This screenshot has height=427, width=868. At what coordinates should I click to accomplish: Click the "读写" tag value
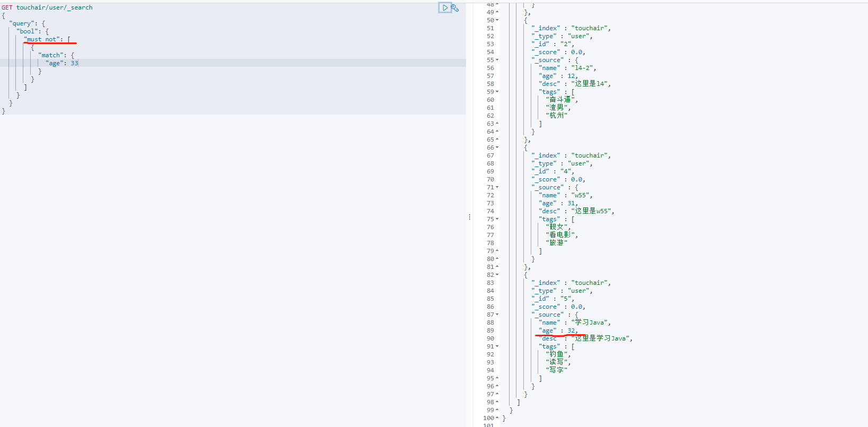(556, 362)
